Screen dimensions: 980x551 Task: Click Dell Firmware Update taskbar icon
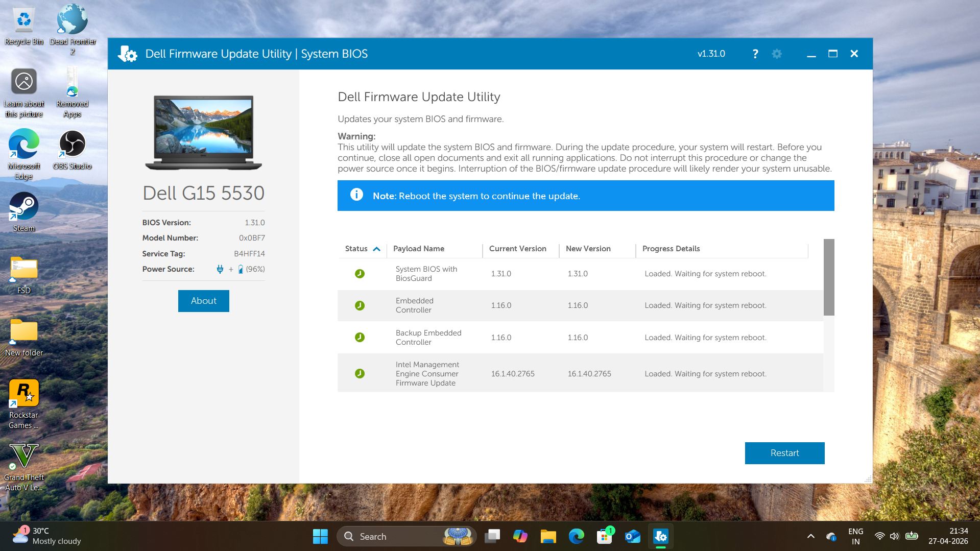click(x=661, y=536)
